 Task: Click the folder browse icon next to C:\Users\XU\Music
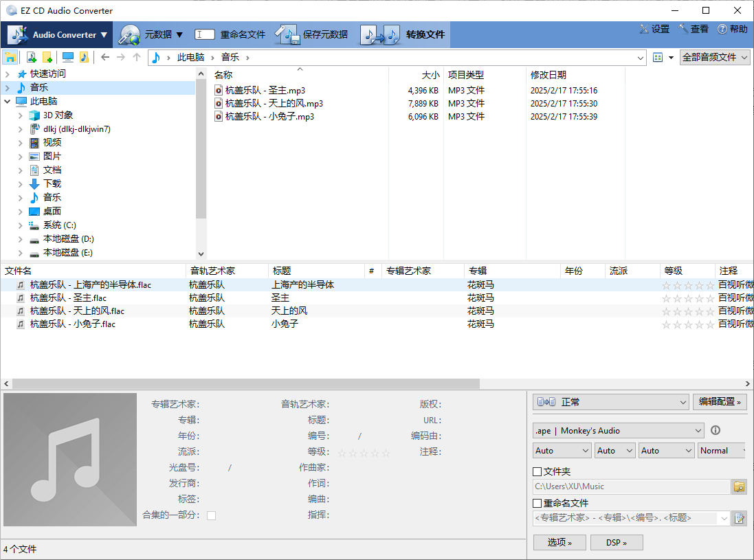pos(740,486)
